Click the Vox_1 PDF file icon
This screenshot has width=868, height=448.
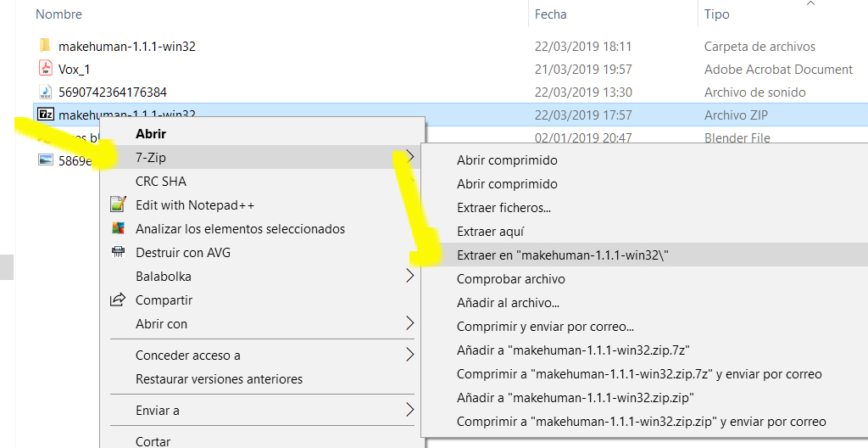(46, 69)
